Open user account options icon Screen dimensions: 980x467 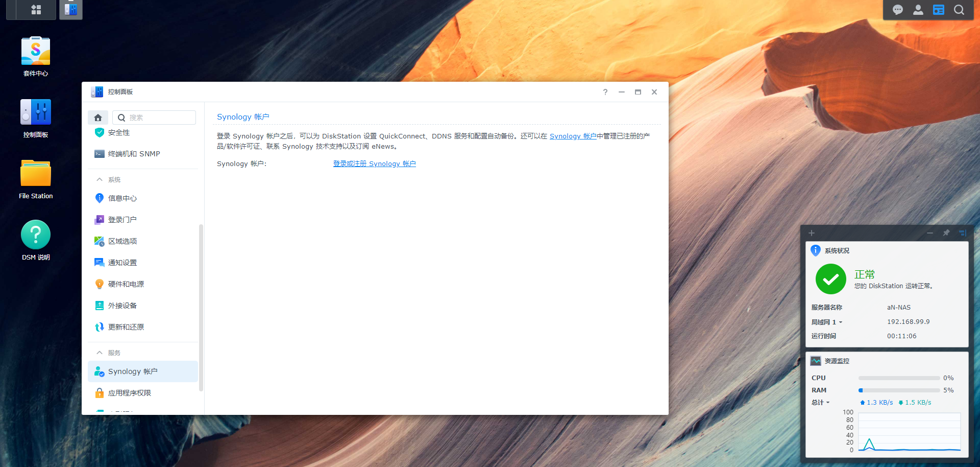918,10
